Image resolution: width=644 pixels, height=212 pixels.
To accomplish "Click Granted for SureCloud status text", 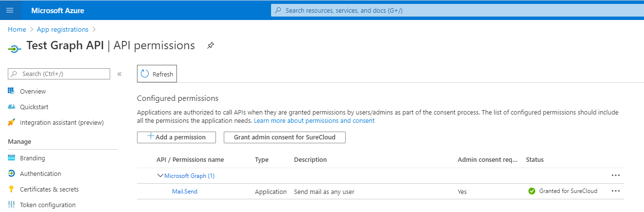I will (x=568, y=191).
